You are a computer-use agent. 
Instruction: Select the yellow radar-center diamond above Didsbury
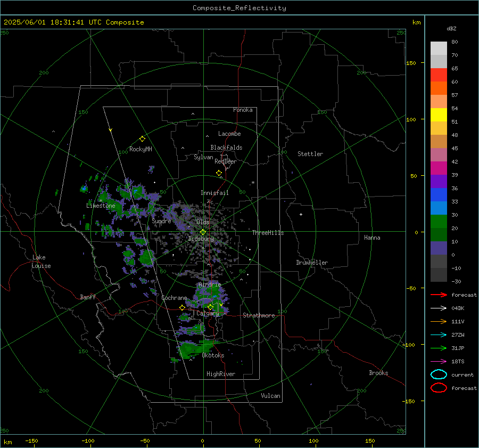click(x=203, y=232)
